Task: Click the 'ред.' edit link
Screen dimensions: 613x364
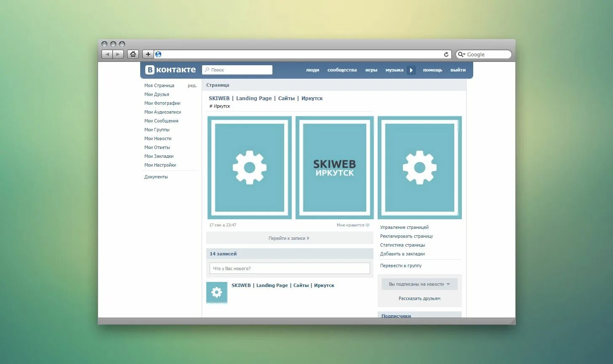Action: coord(192,85)
